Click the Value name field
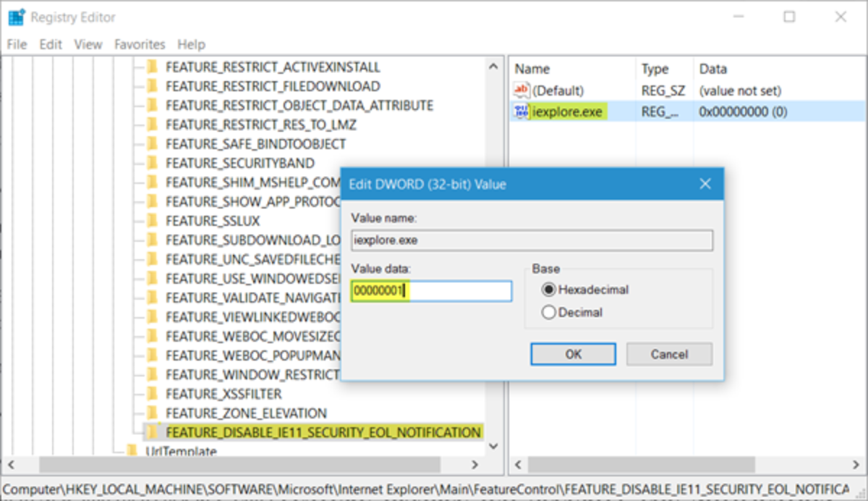Screen dimensions: 868x501 pyautogui.click(x=532, y=240)
